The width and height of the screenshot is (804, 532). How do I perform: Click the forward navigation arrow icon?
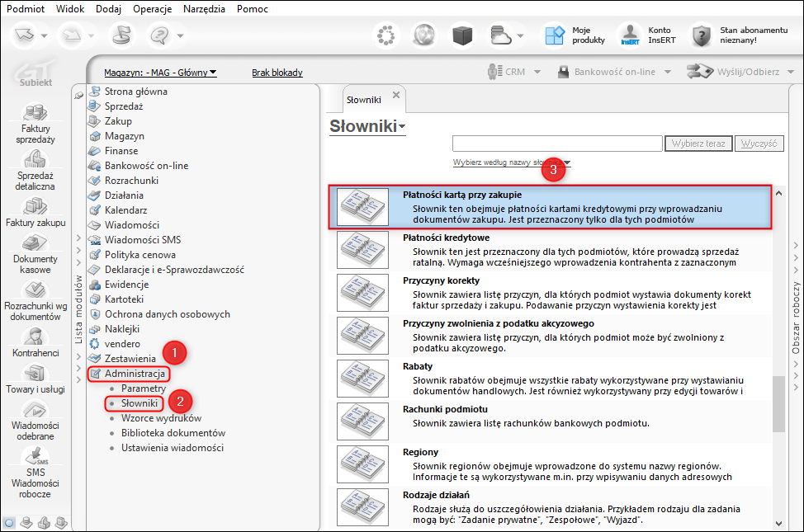(x=71, y=35)
